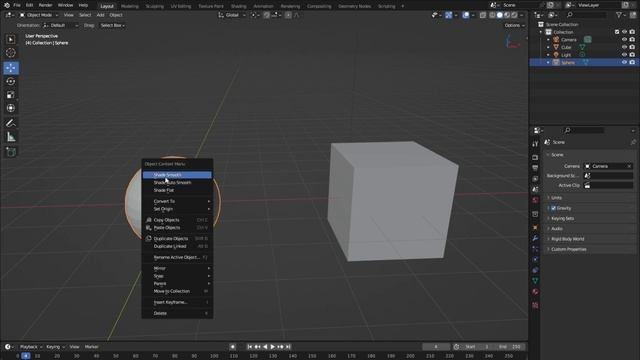
Task: Toggle visibility of Sphere in outliner
Action: tap(624, 62)
